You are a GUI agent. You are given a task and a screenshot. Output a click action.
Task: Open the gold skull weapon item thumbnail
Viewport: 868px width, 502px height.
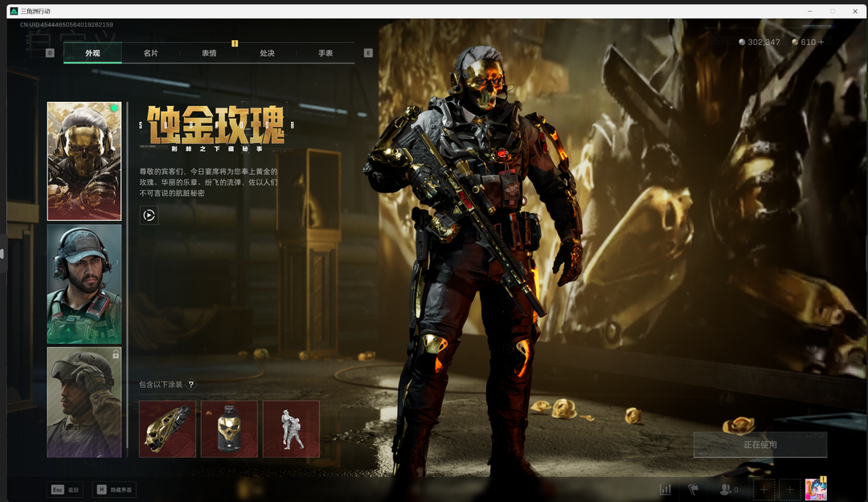click(168, 429)
